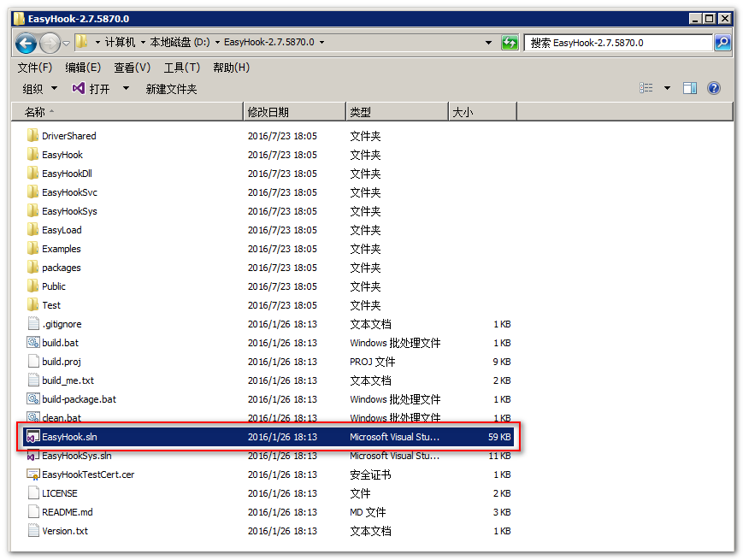Viewport: 743px width, 560px height.
Task: Click the build_me.txt file icon
Action: (33, 380)
